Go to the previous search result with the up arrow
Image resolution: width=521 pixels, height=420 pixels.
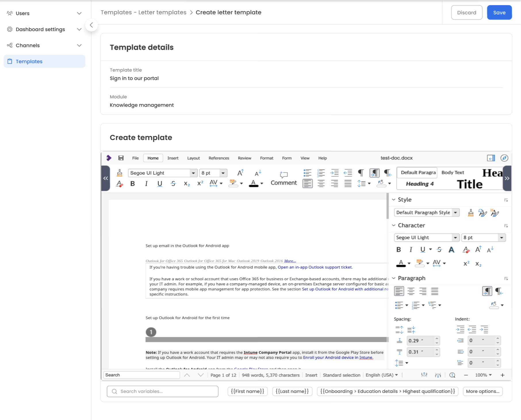click(187, 375)
